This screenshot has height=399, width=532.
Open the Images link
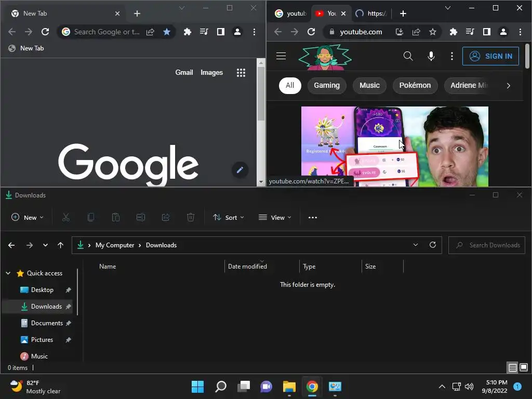tap(211, 72)
